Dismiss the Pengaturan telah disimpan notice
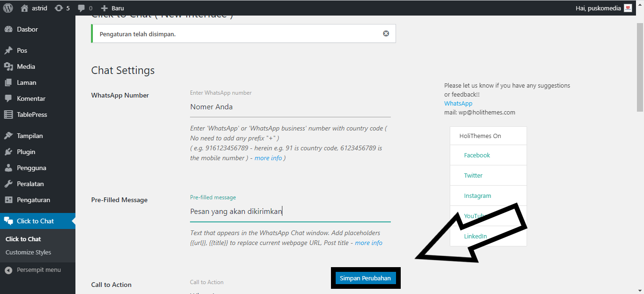Screen dimensions: 644x294 pos(386,33)
